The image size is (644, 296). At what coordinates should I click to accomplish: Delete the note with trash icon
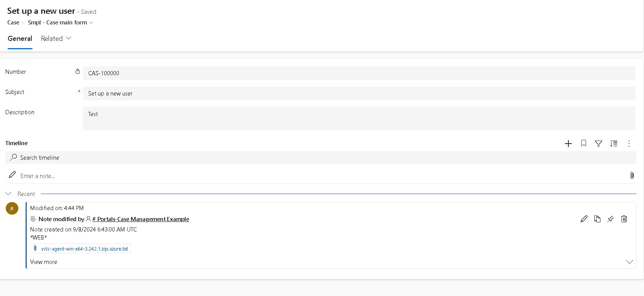click(x=624, y=219)
